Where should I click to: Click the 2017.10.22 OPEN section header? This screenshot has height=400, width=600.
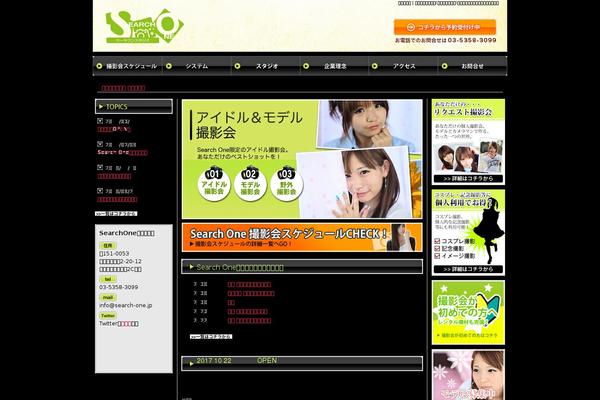click(302, 363)
